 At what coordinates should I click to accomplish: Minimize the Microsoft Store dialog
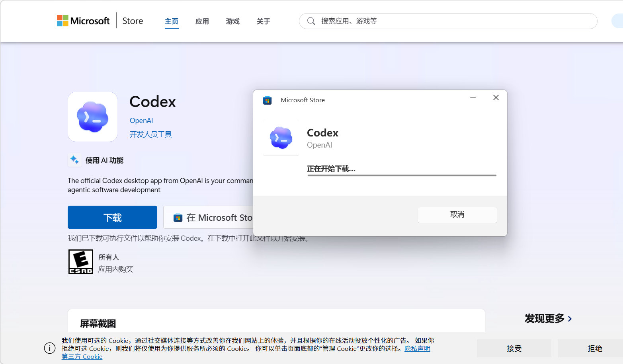tap(473, 97)
